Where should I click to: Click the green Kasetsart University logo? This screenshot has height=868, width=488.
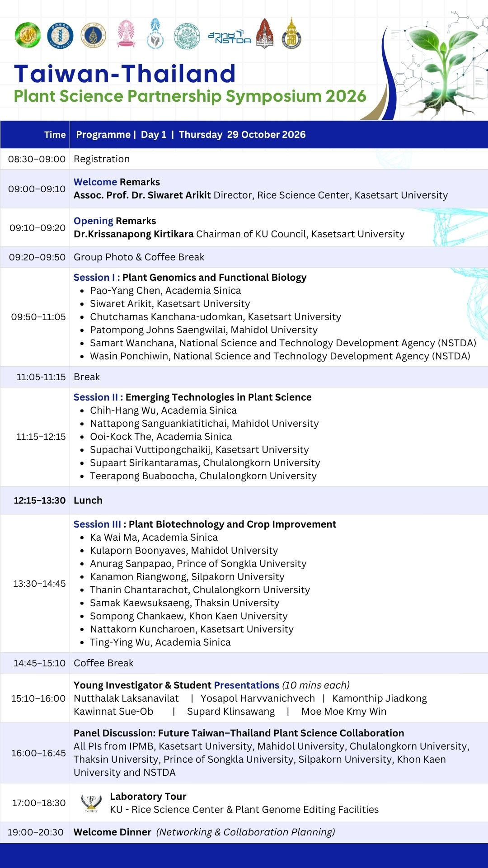coord(28,35)
